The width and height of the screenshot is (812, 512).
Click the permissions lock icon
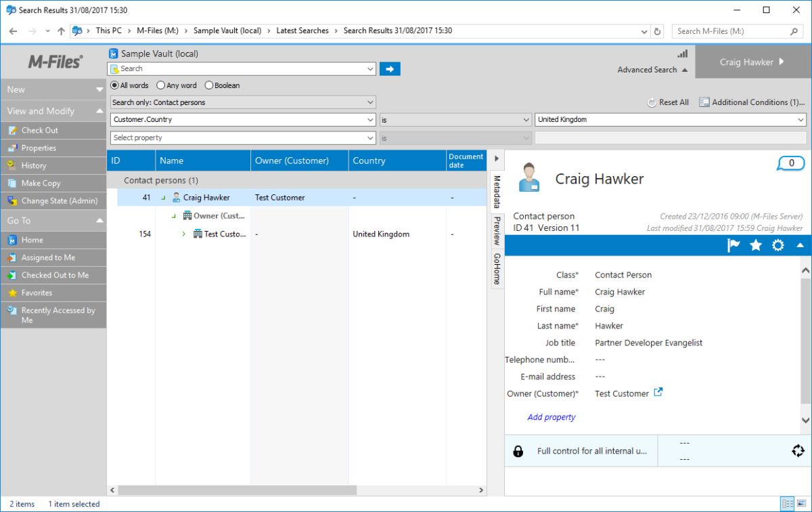pos(518,451)
